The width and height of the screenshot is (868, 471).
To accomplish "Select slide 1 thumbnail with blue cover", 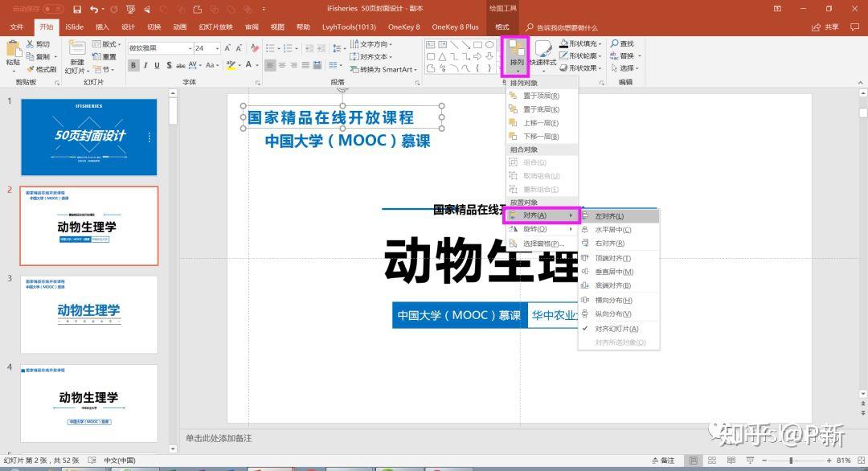I will pyautogui.click(x=89, y=137).
